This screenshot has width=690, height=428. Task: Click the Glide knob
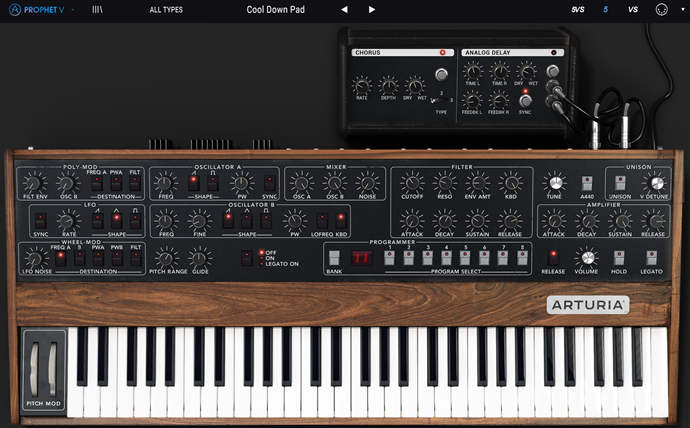(x=199, y=258)
